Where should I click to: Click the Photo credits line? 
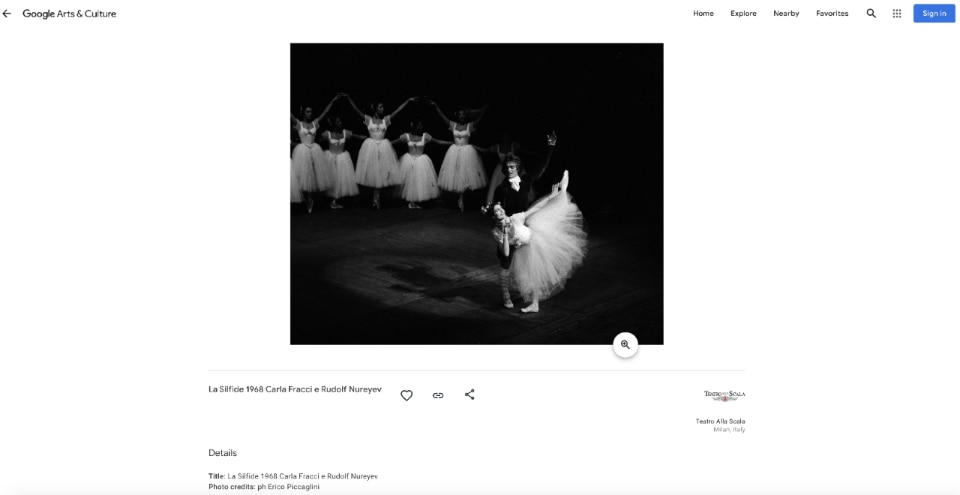pyautogui.click(x=264, y=486)
